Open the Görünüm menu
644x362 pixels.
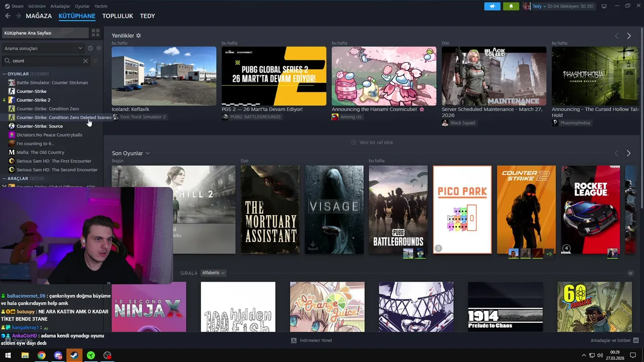tap(37, 6)
